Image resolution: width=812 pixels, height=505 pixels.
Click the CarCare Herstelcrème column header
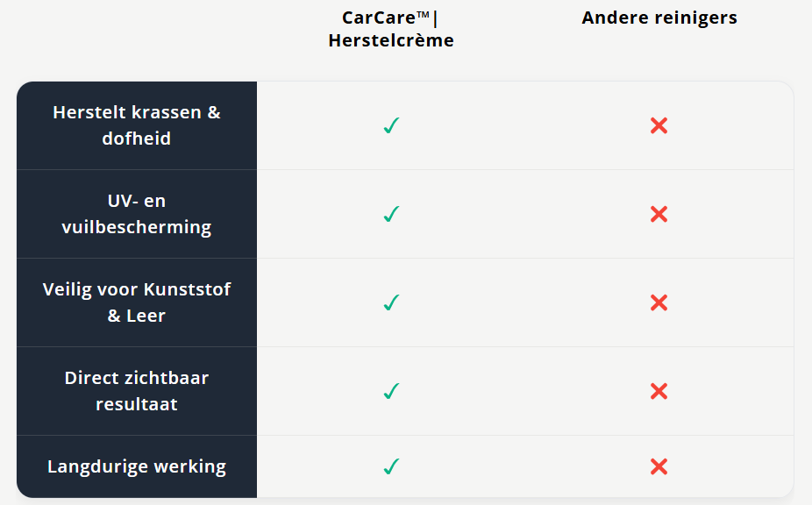pos(391,29)
